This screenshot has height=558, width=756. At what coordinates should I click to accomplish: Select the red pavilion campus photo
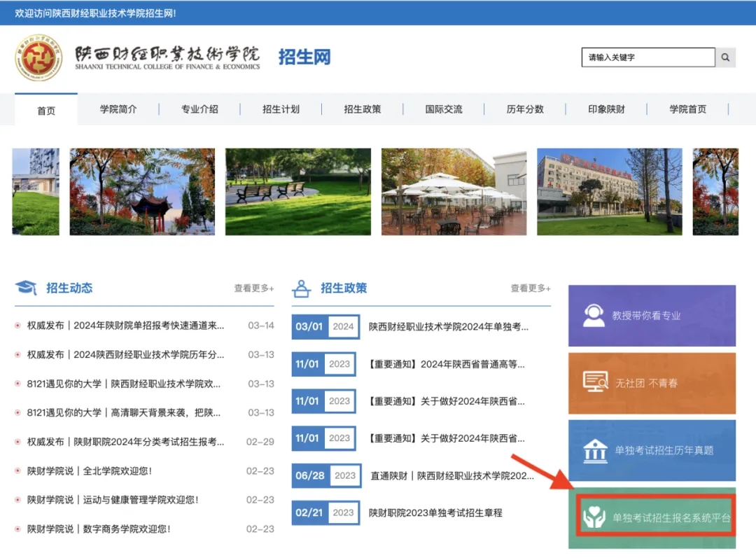(x=142, y=191)
